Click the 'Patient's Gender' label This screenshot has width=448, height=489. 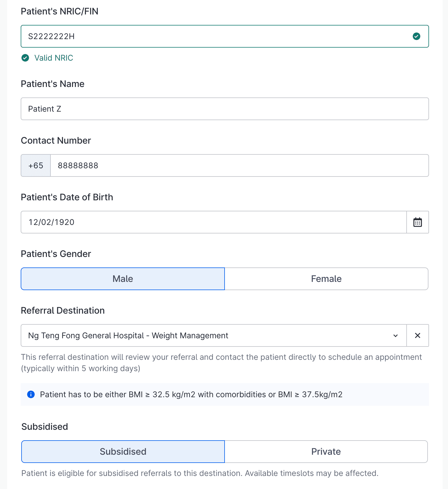pos(56,254)
